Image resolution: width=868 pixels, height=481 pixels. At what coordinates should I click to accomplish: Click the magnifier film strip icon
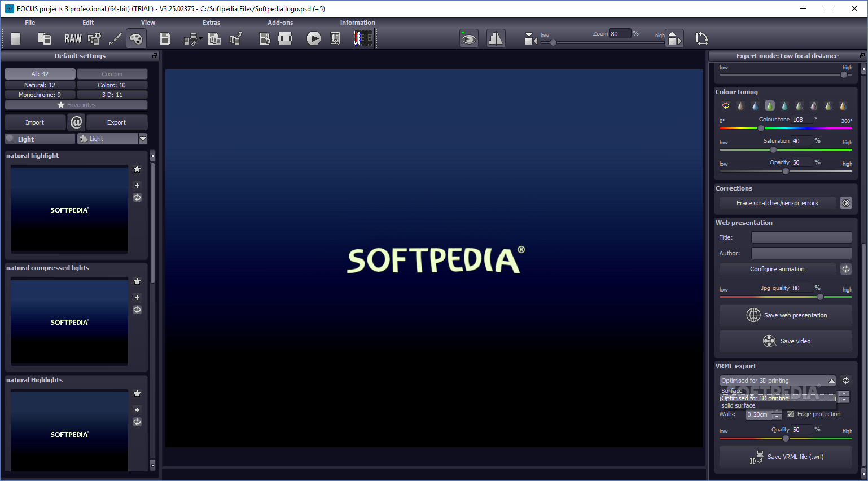click(335, 38)
